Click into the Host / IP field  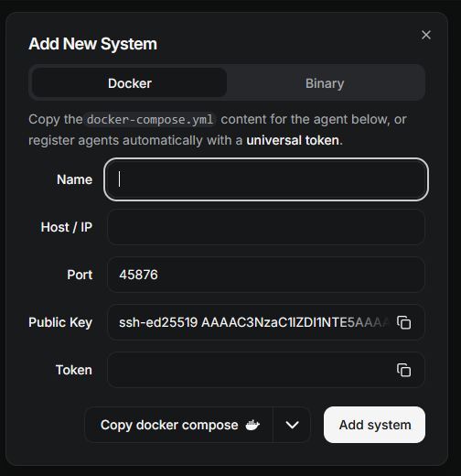(x=266, y=227)
